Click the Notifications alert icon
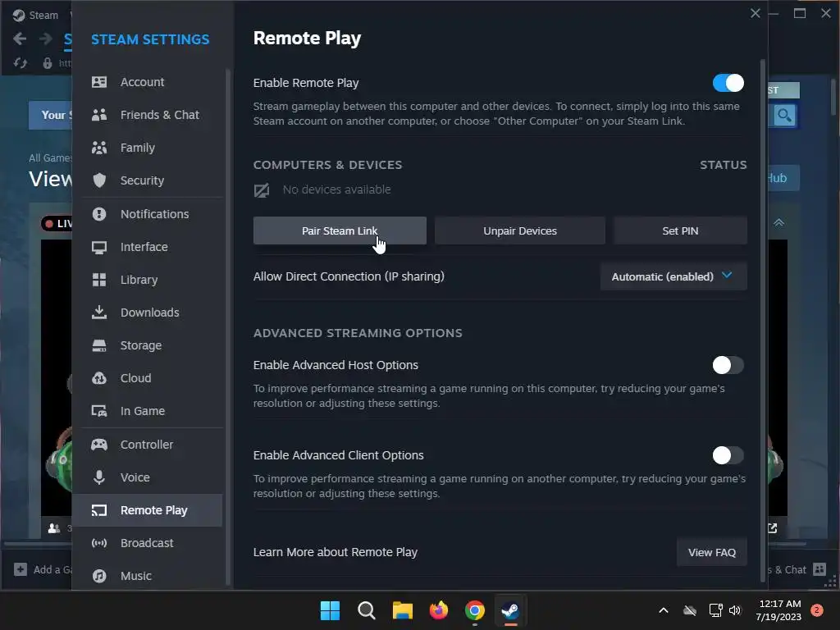 coord(99,214)
